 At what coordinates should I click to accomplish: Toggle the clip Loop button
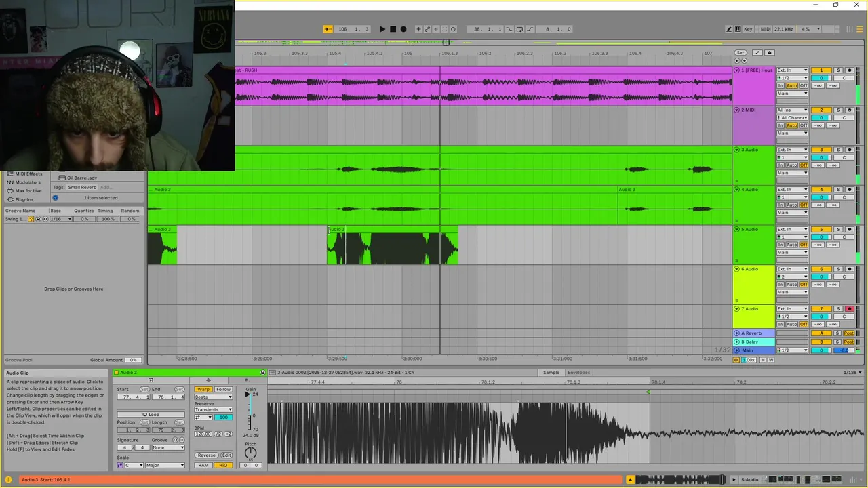[x=151, y=414]
